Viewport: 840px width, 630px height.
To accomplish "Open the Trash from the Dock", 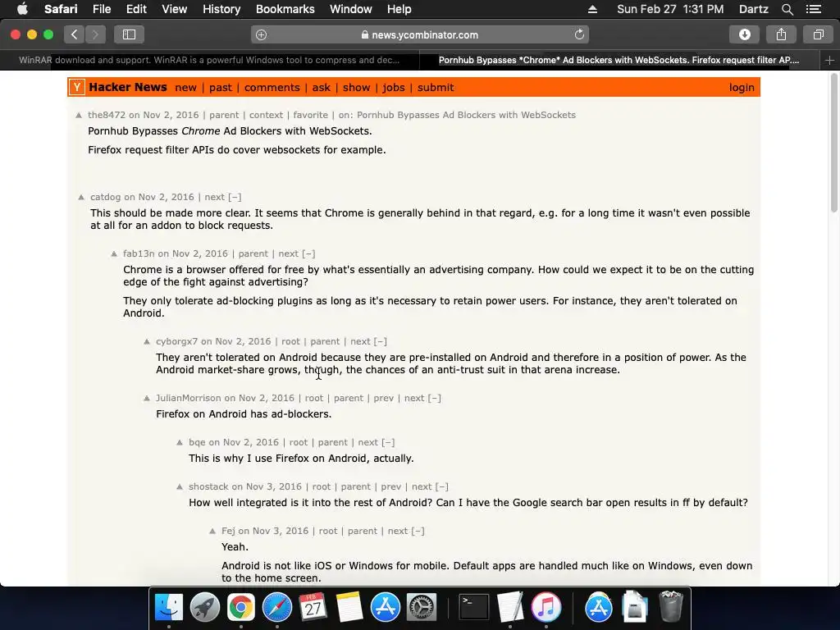I will click(671, 608).
